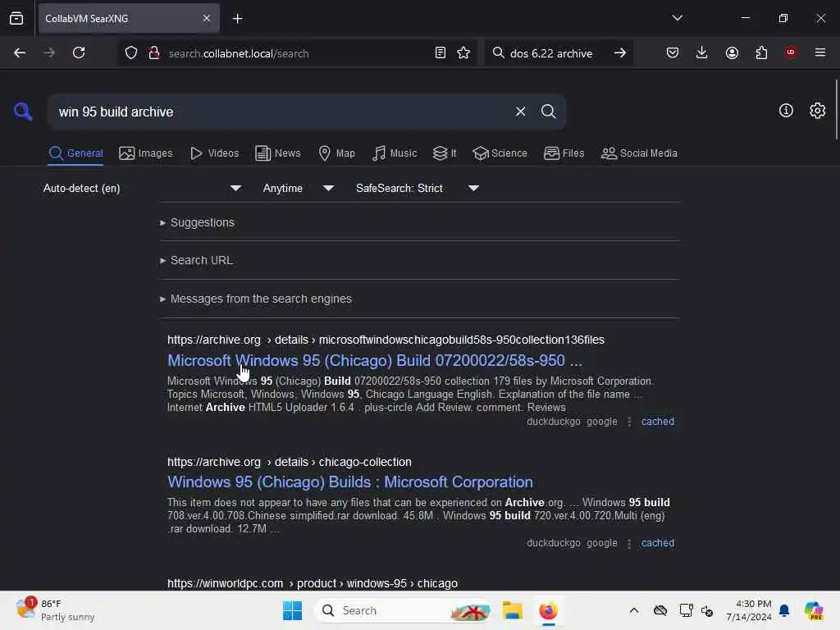Open Firefox View icon
Image resolution: width=840 pixels, height=630 pixels.
[16, 18]
